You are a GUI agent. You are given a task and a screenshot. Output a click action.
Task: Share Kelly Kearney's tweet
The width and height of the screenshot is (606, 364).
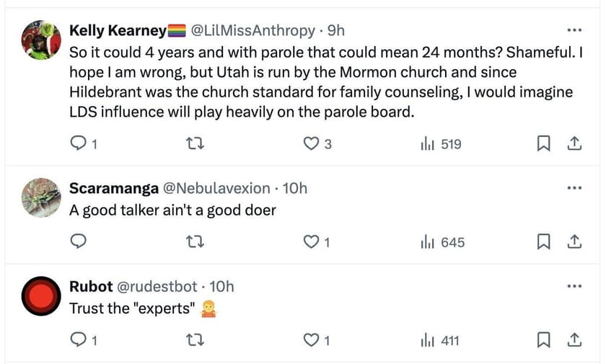pos(574,144)
